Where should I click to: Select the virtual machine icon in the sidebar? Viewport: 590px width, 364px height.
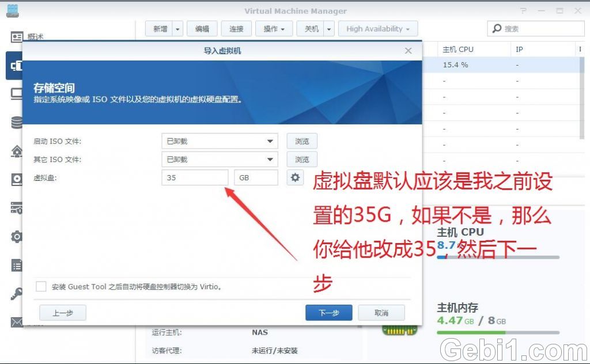click(x=16, y=65)
